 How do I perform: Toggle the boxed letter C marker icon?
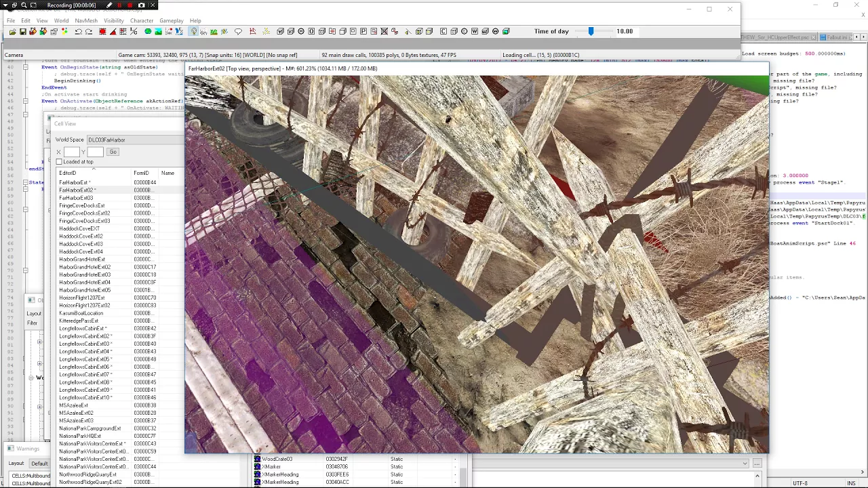tap(443, 31)
